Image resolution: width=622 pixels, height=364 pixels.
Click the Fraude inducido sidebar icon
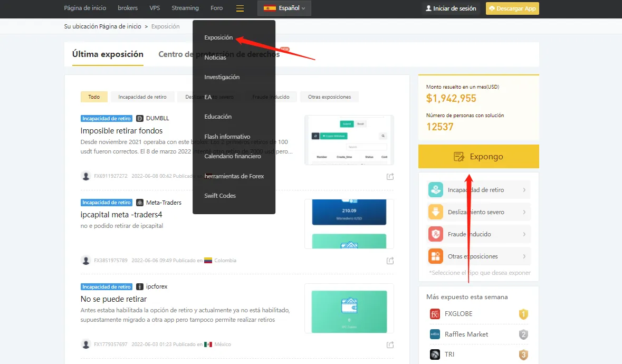point(436,234)
